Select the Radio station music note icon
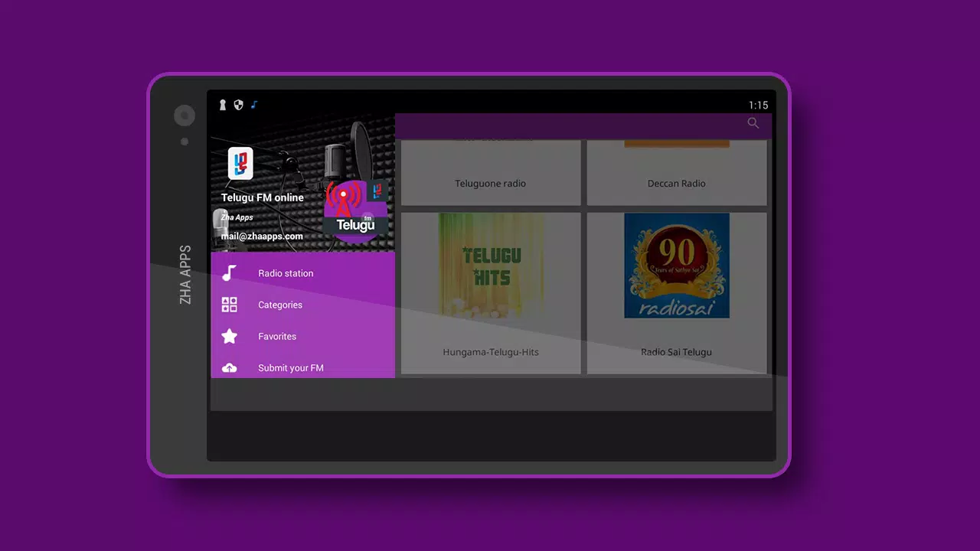This screenshot has width=980, height=551. (x=229, y=273)
